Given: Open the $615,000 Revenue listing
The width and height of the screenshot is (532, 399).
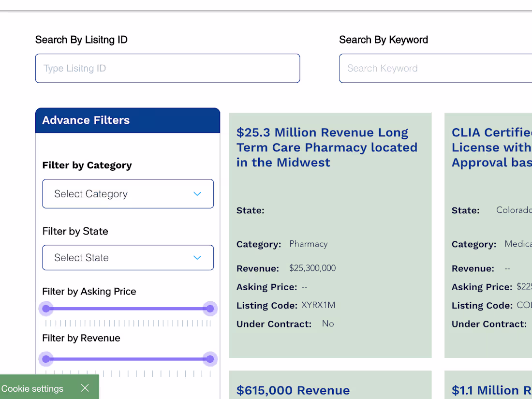Looking at the screenshot, I should point(293,390).
